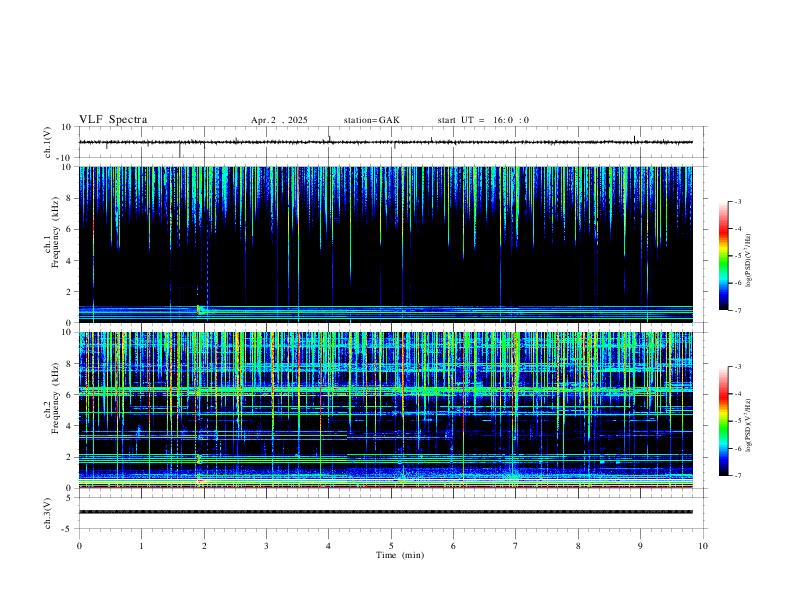Click the '-3' label on ch.1 color scale
792x612 pixels.
[x=738, y=201]
